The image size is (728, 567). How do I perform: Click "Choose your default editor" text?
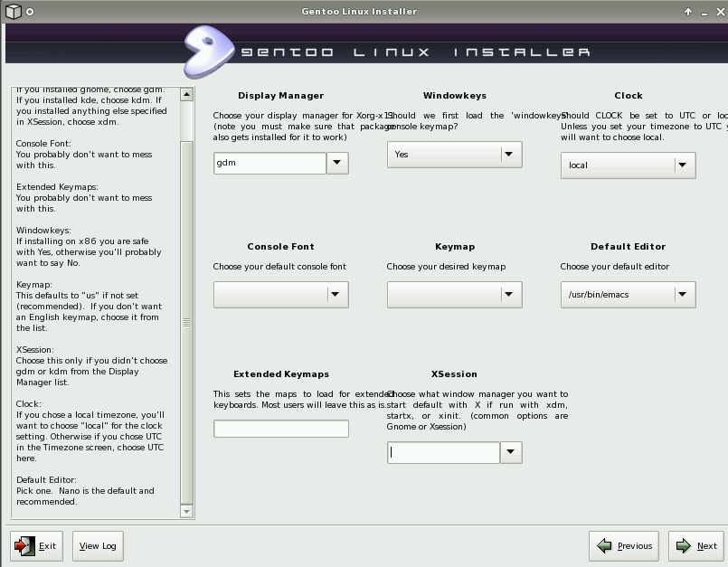pos(615,267)
